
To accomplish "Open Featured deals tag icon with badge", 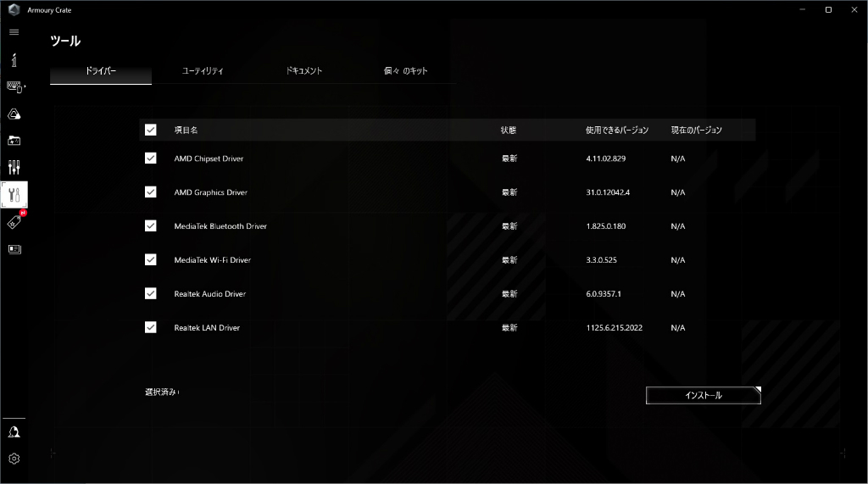I will click(15, 221).
